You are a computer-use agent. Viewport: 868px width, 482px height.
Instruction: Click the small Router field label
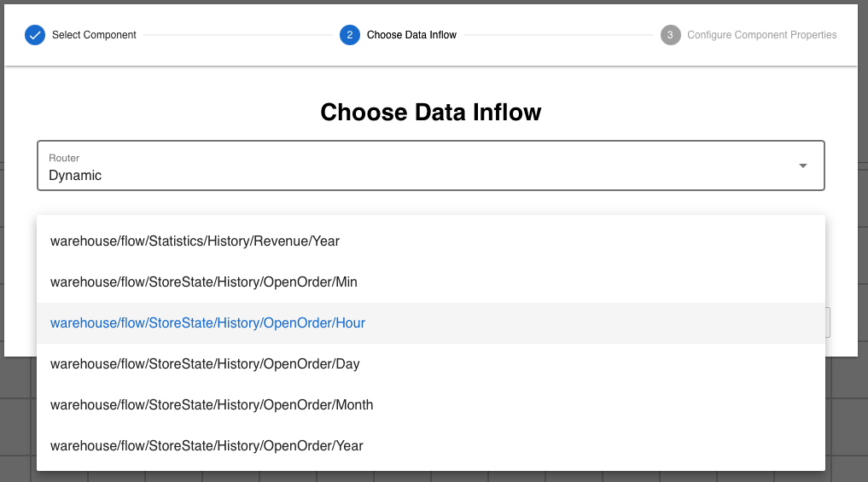[x=64, y=158]
